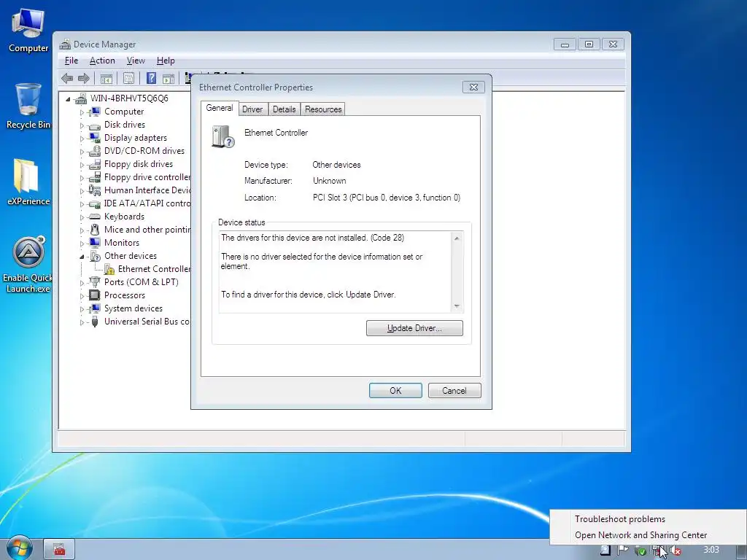The height and width of the screenshot is (560, 747).
Task: Click the muted volume tray icon
Action: pos(675,551)
